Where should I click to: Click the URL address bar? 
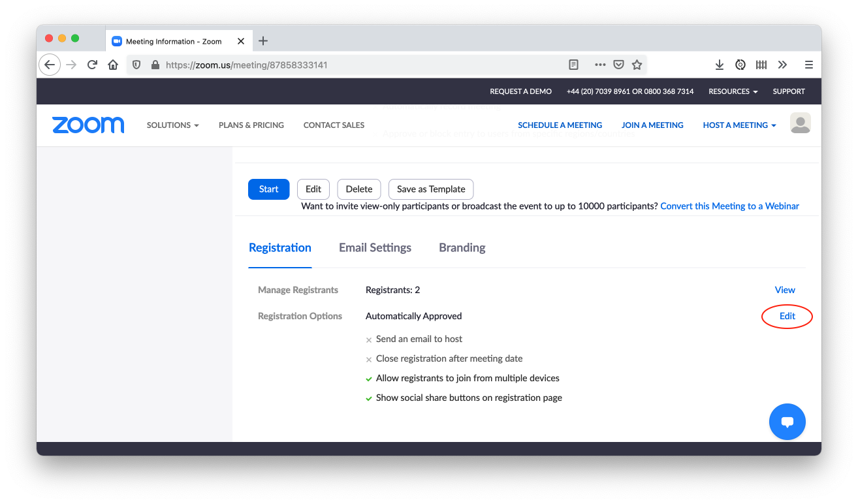click(359, 65)
